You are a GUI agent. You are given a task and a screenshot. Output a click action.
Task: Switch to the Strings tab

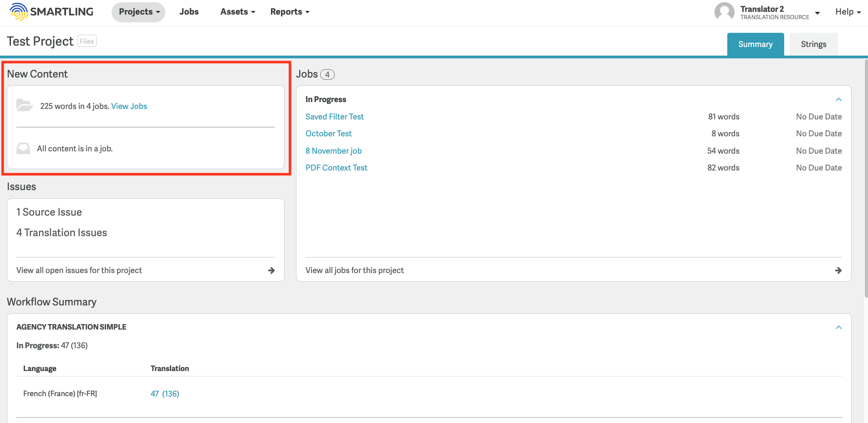[x=813, y=44]
